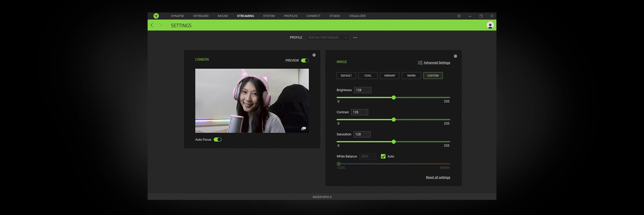Click the Contrast value input field
The image size is (644, 215).
[359, 112]
